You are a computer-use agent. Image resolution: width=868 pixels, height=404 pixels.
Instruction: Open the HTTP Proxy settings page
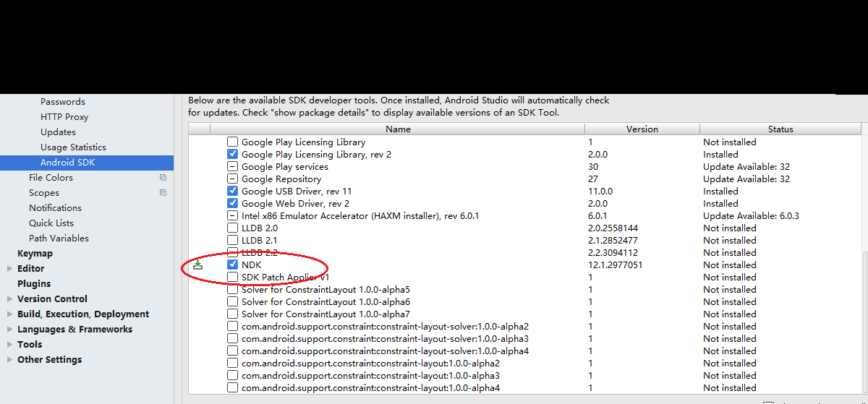click(64, 117)
